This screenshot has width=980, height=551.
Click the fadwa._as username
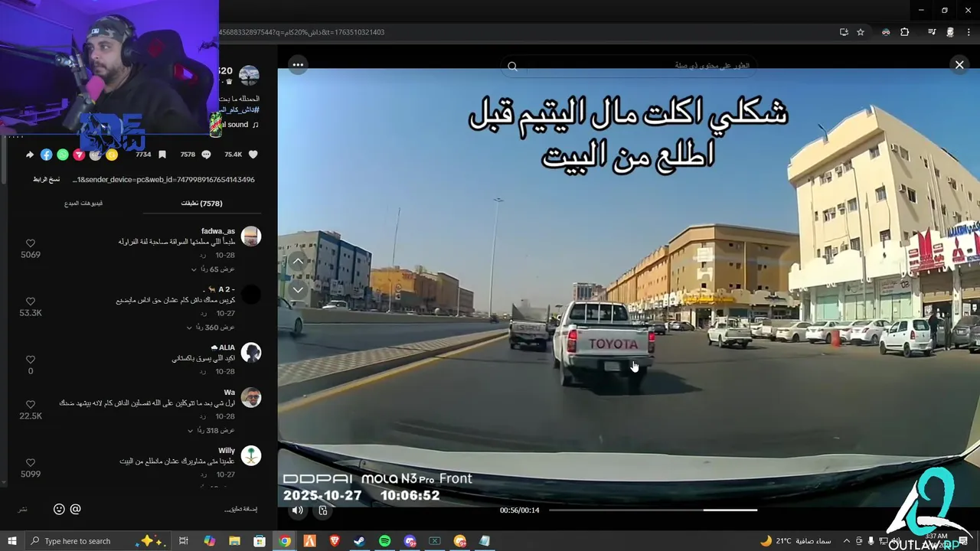coord(218,231)
